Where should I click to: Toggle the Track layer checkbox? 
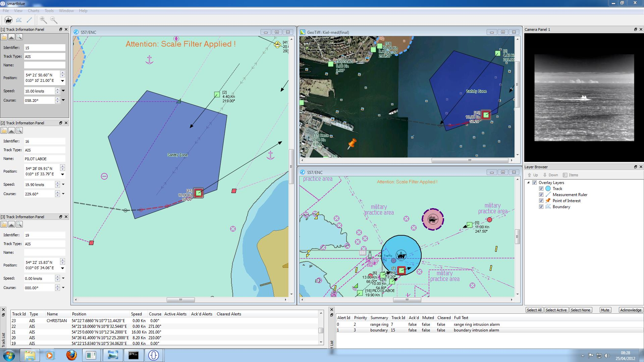[x=541, y=189]
